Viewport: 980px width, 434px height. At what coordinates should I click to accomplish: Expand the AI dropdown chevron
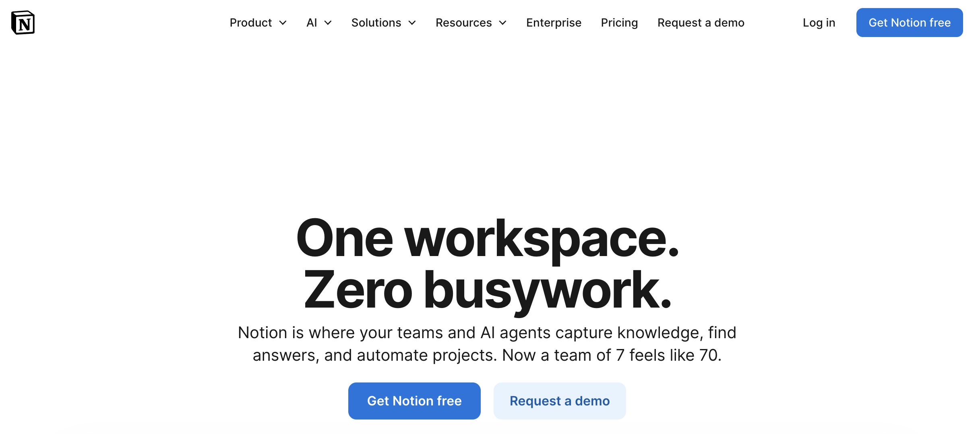coord(329,23)
